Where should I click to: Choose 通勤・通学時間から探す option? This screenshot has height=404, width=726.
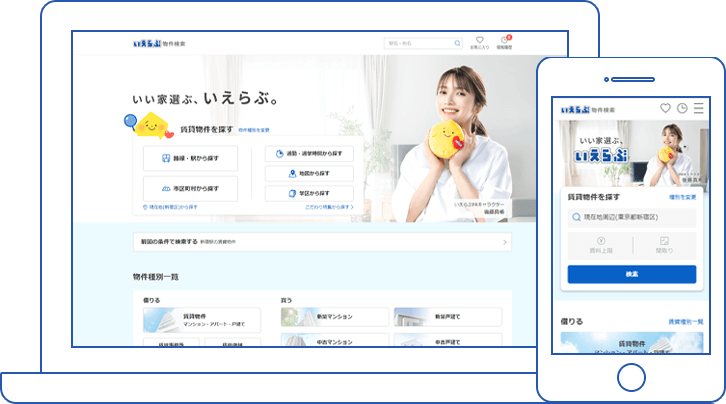(309, 154)
